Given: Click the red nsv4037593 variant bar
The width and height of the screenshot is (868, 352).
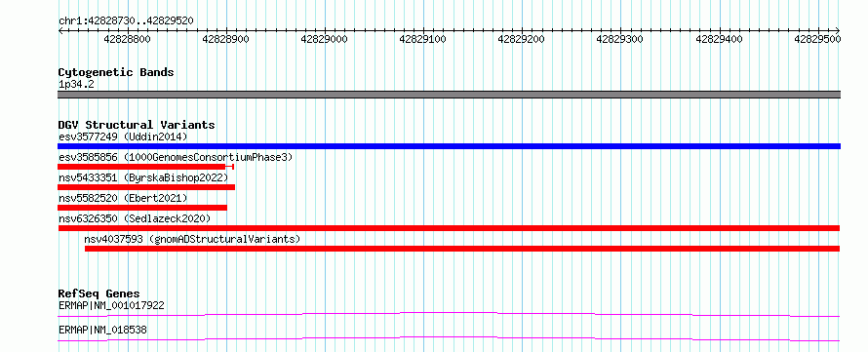Looking at the screenshot, I should pyautogui.click(x=462, y=249).
